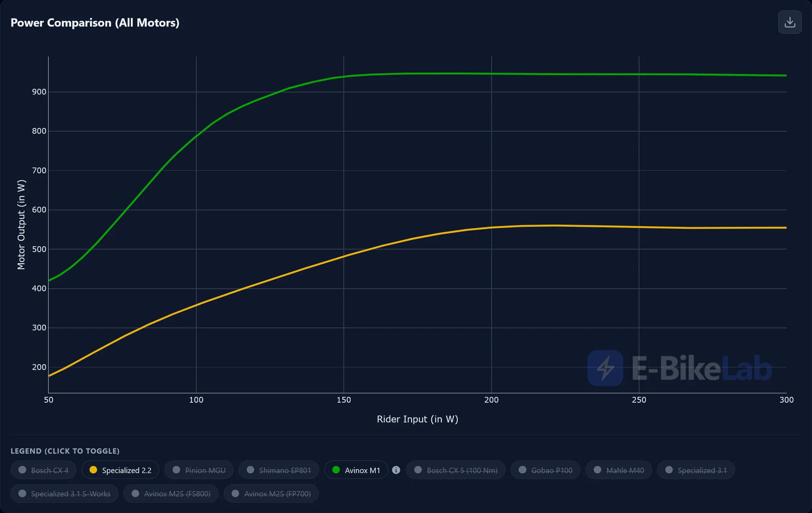Enable the Pinion MGU series
Image resolution: width=812 pixels, height=513 pixels.
[199, 470]
